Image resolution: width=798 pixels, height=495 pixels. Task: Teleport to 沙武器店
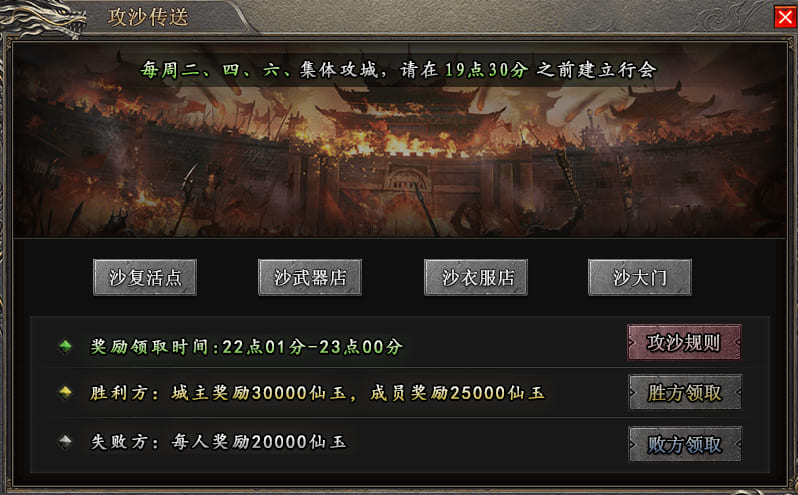(x=310, y=277)
